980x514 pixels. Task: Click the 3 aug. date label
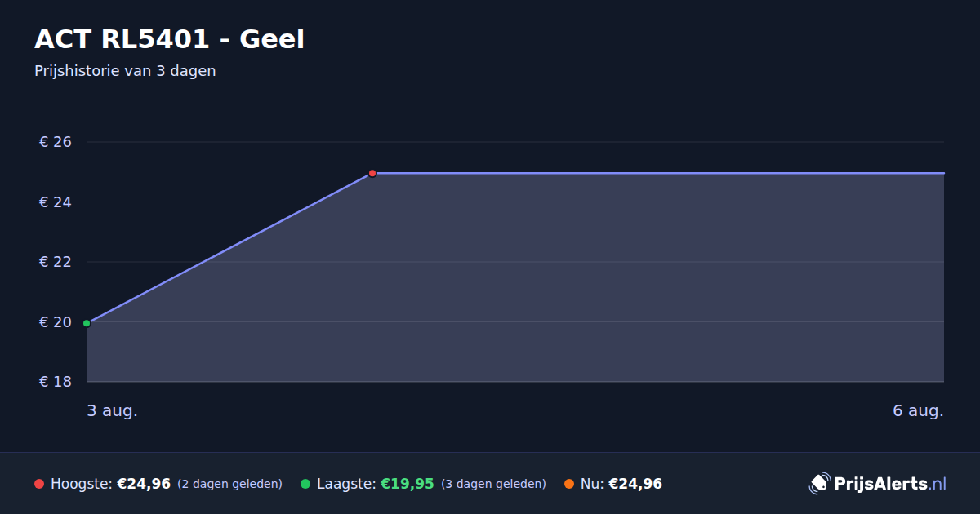(113, 410)
